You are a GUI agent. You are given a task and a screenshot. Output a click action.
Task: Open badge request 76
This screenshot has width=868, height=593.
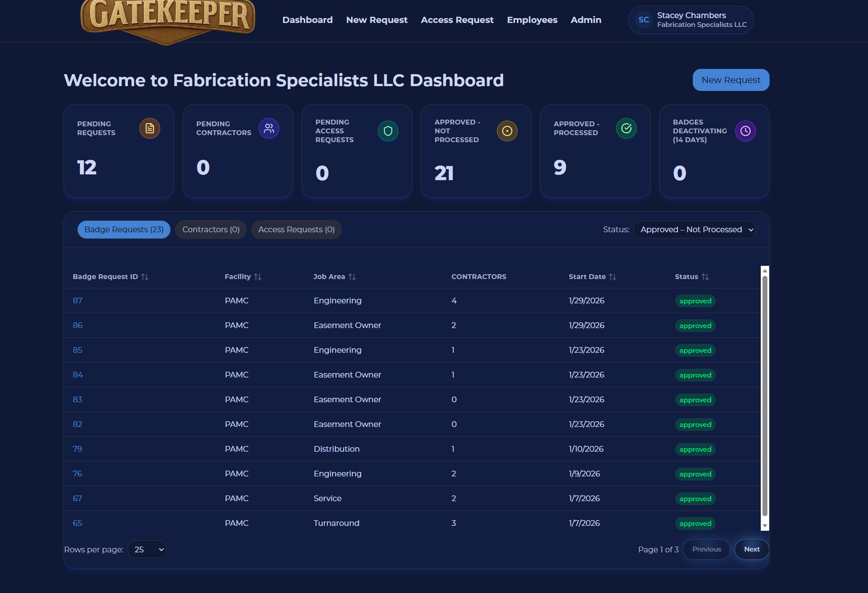coord(78,474)
